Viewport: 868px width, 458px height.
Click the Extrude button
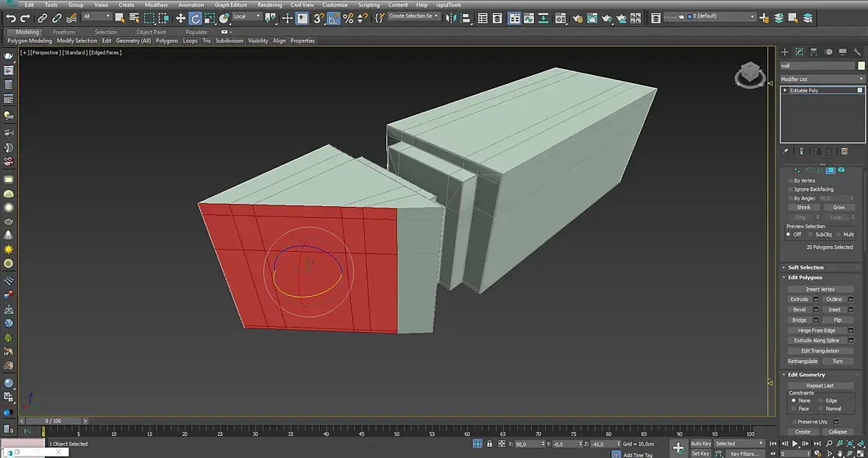click(799, 300)
